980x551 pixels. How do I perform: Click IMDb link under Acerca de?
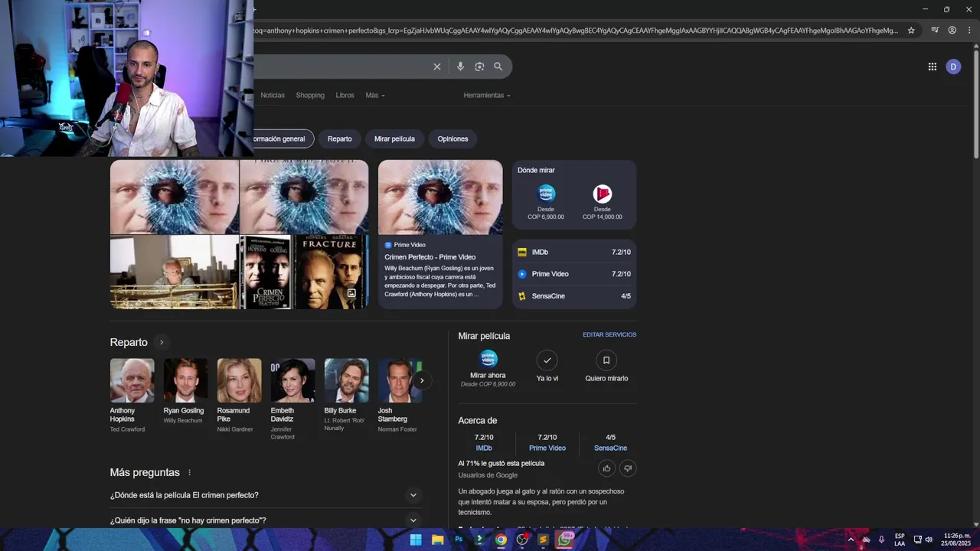(x=484, y=448)
